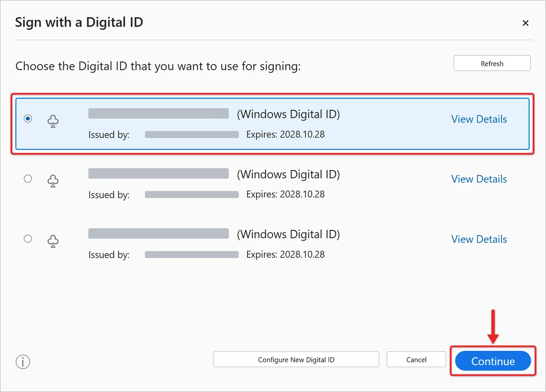Screen dimensions: 546x392
Task: Click the "Choose the Digital ID" instruction text
Action: (158, 66)
